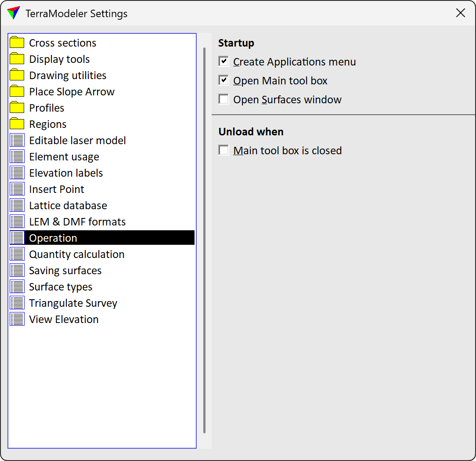
Task: Click the Insert Point page icon
Action: [x=17, y=189]
